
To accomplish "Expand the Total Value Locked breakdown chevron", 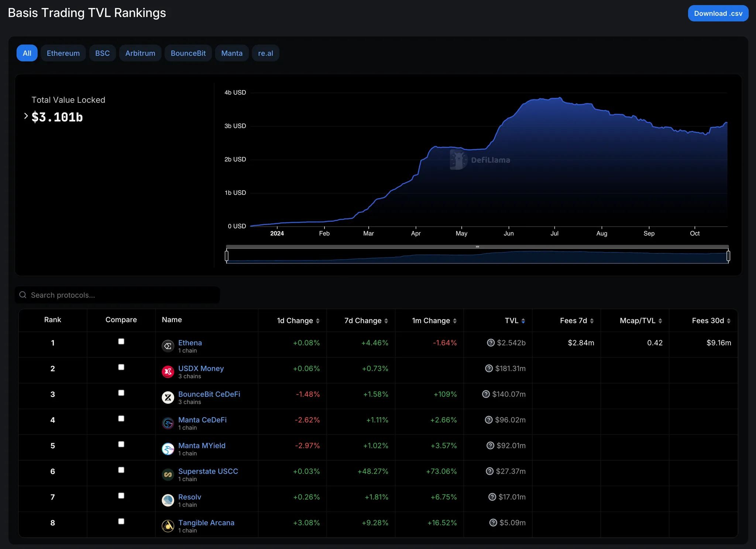I will 26,116.
